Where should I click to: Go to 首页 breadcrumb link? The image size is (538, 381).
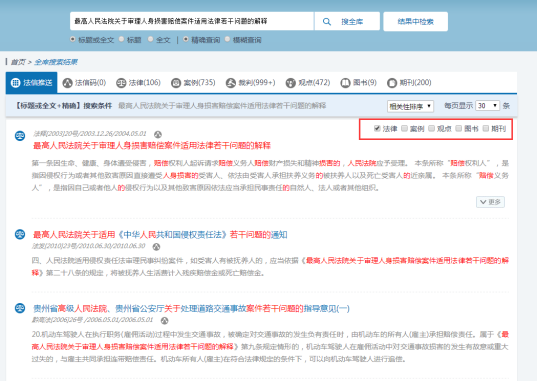click(x=18, y=62)
